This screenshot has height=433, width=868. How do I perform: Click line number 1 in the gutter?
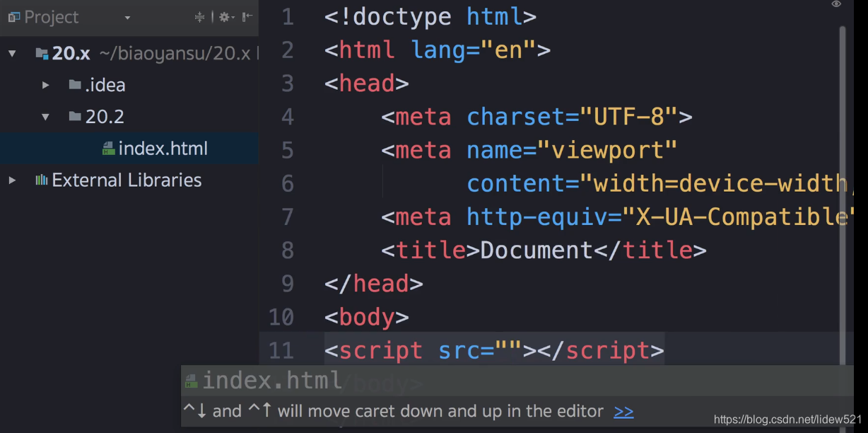288,17
